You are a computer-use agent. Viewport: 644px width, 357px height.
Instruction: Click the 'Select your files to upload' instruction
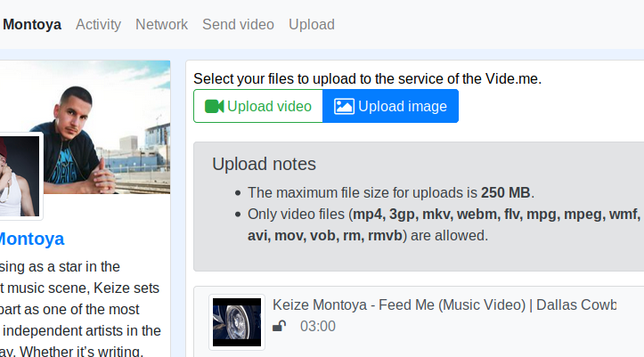(368, 78)
